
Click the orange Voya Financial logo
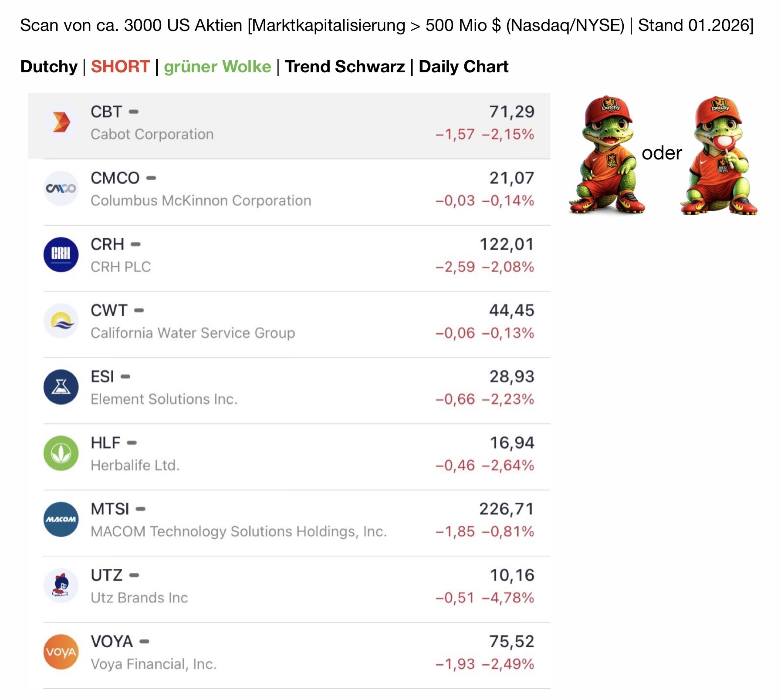click(x=61, y=652)
